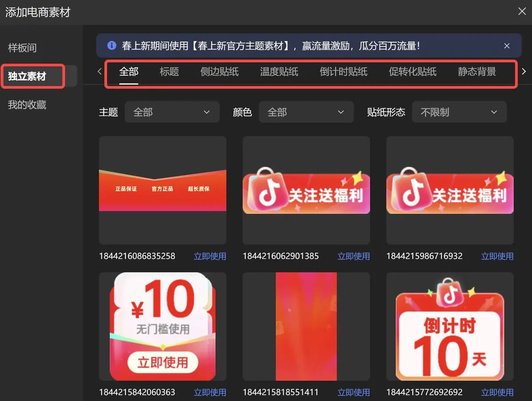
Task: Select the ¥10 无门槛使用 coupon thumbnail
Action: click(x=163, y=327)
